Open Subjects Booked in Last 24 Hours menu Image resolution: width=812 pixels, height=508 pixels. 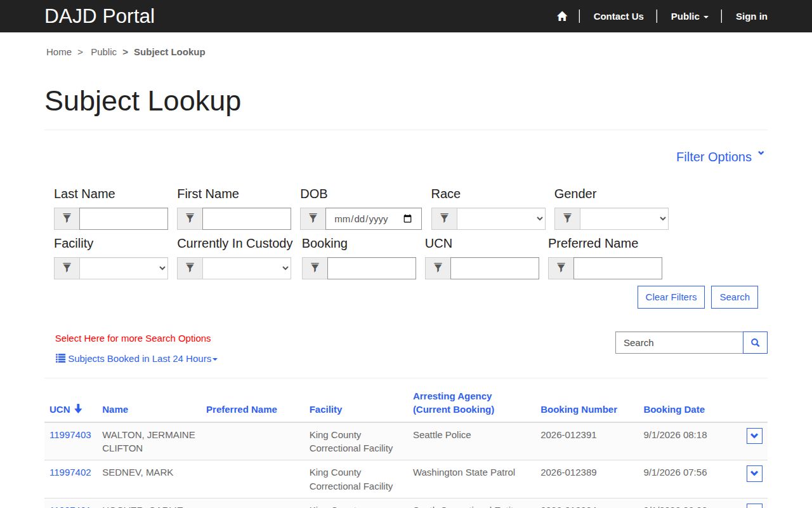click(136, 359)
